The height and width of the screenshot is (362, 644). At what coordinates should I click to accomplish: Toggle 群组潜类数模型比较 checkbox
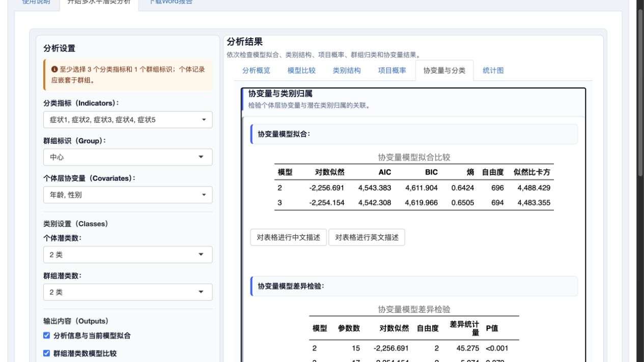[47, 353]
